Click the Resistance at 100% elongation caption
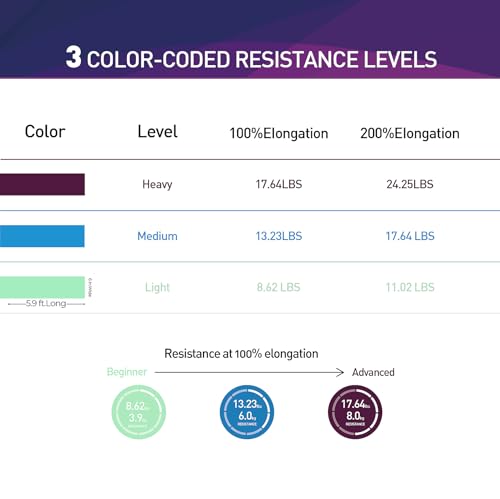The width and height of the screenshot is (500, 499). pos(241,354)
